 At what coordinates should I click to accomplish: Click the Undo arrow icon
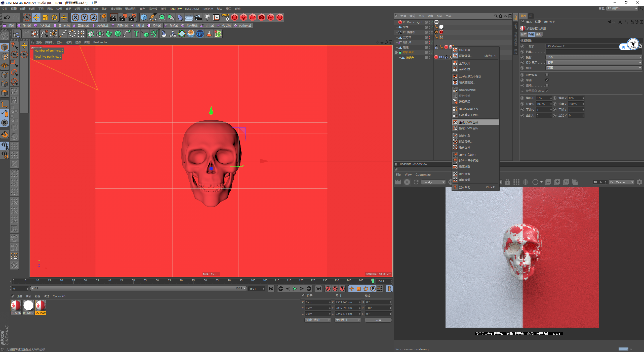coord(7,17)
